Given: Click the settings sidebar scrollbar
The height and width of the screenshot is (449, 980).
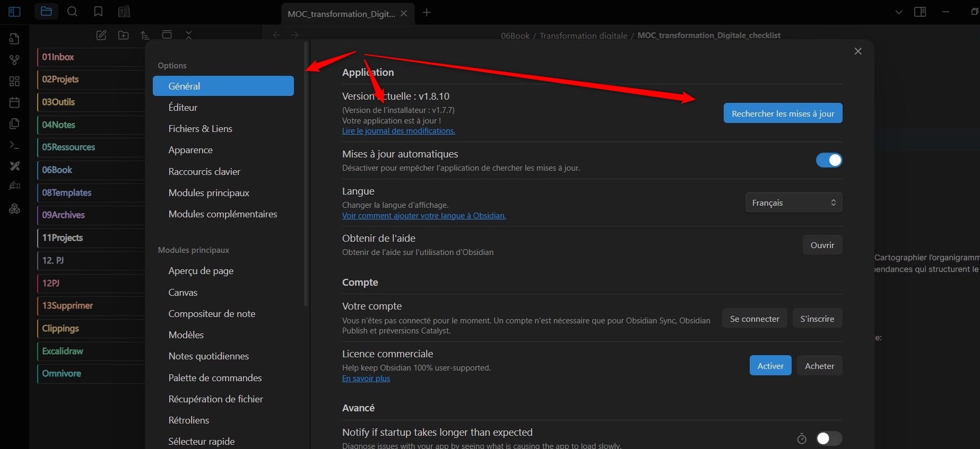Looking at the screenshot, I should [x=306, y=175].
